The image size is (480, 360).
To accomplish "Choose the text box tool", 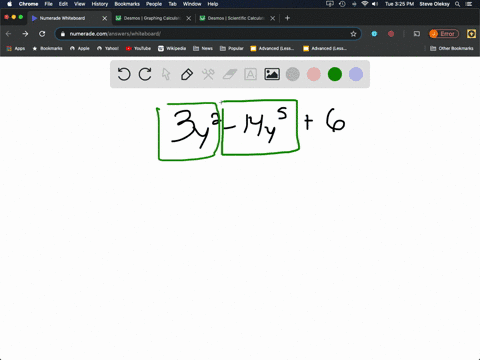I will click(250, 74).
